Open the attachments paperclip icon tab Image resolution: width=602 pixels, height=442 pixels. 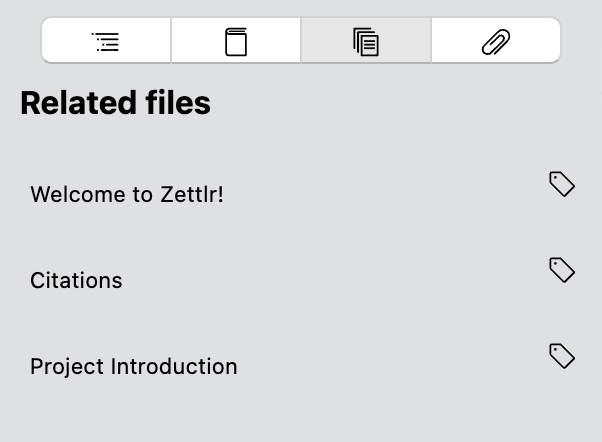(x=496, y=41)
